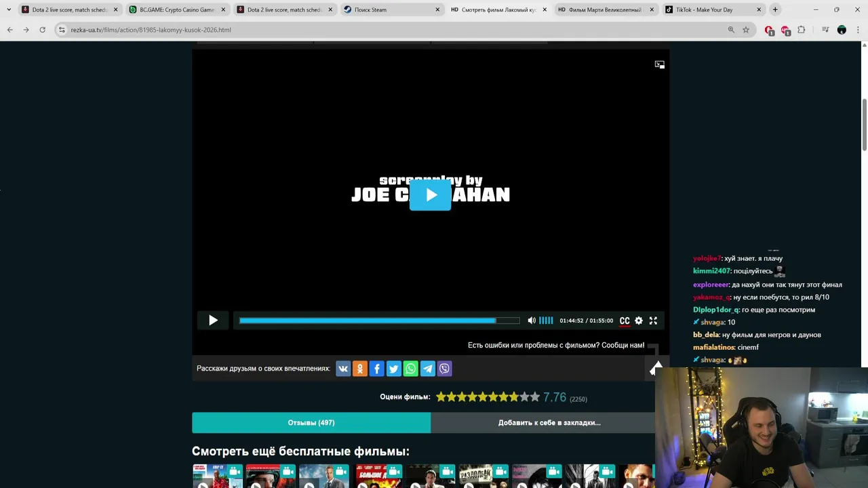Share the film on Viber
868x488 pixels.
click(x=444, y=369)
